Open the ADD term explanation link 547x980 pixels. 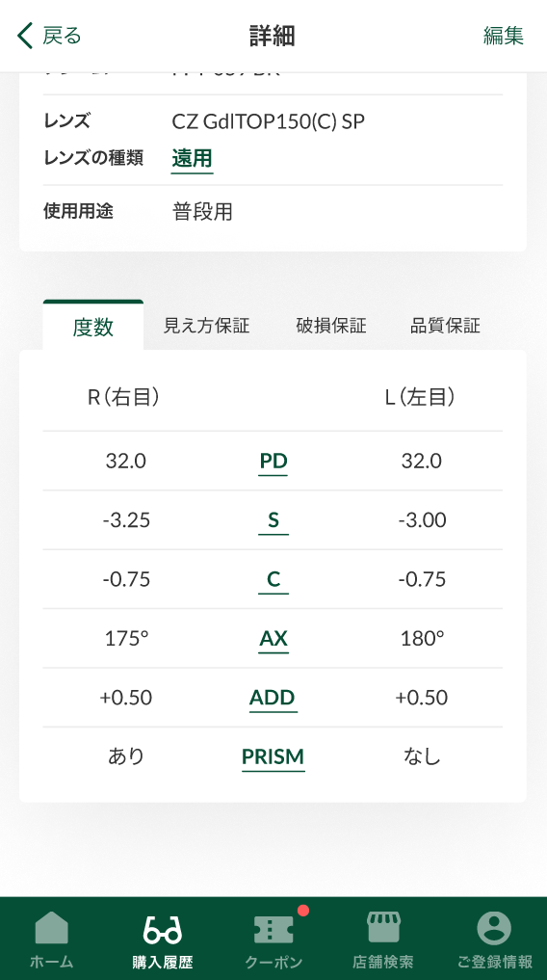tap(273, 699)
